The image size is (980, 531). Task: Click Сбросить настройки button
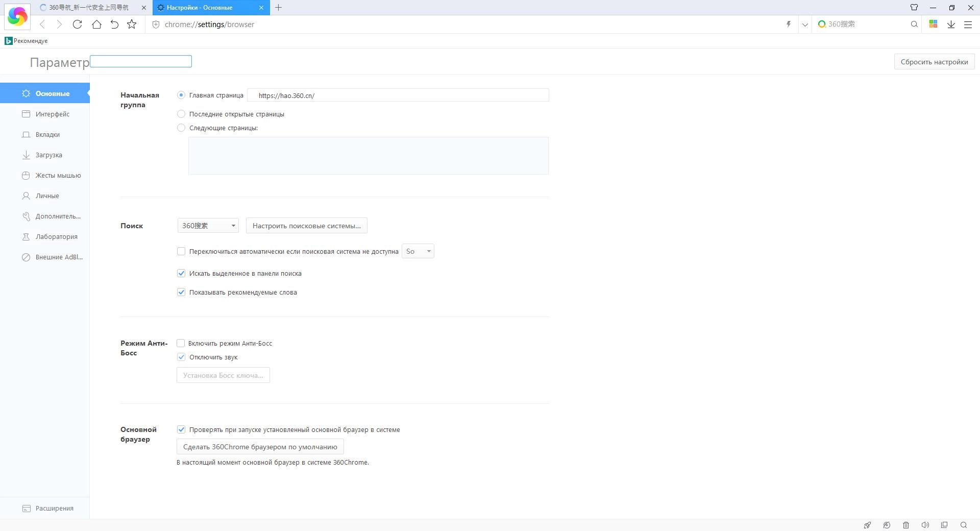(x=934, y=62)
